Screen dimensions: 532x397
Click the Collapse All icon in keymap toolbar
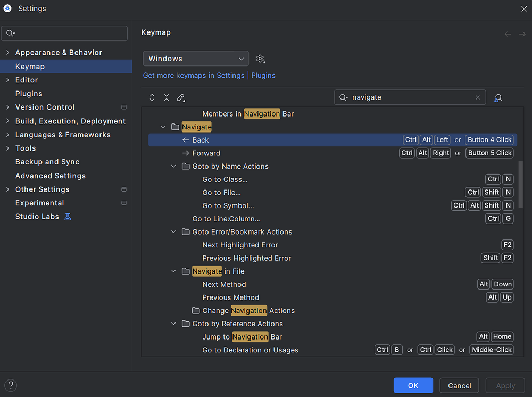167,98
